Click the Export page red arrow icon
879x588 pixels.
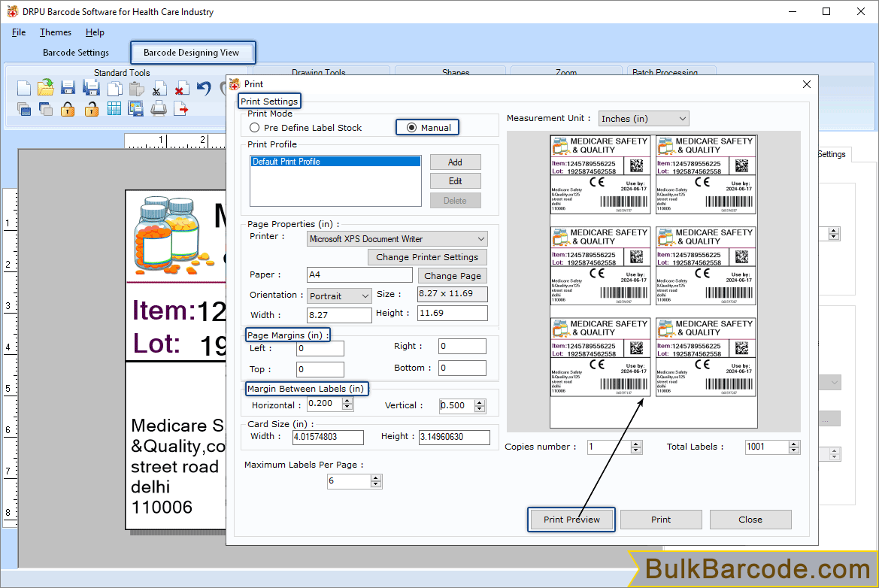tap(180, 109)
